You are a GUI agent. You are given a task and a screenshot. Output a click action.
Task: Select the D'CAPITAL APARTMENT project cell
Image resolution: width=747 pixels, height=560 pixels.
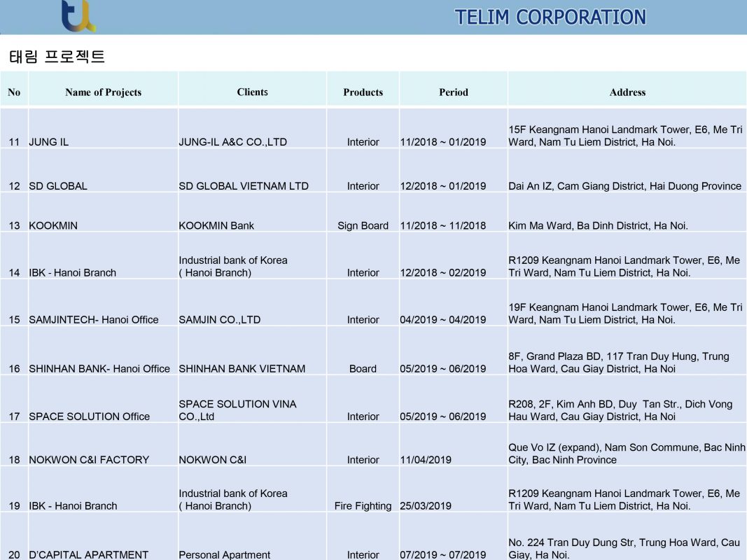[88, 554]
